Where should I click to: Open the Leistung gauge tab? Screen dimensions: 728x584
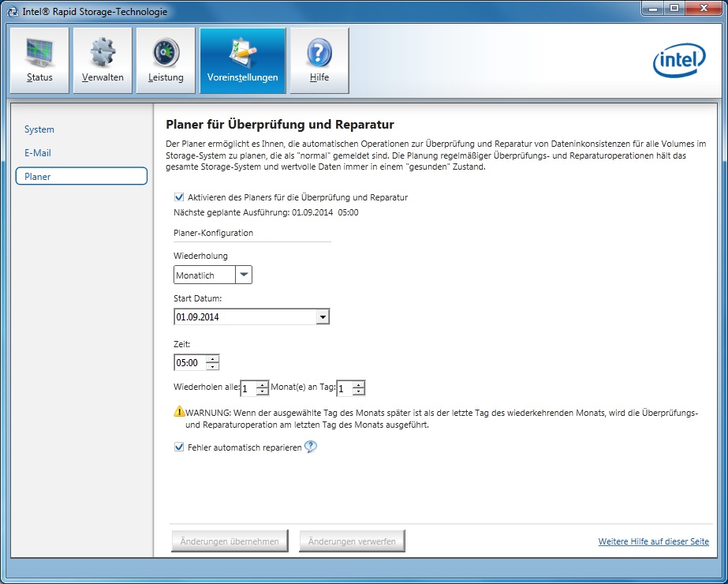click(166, 61)
